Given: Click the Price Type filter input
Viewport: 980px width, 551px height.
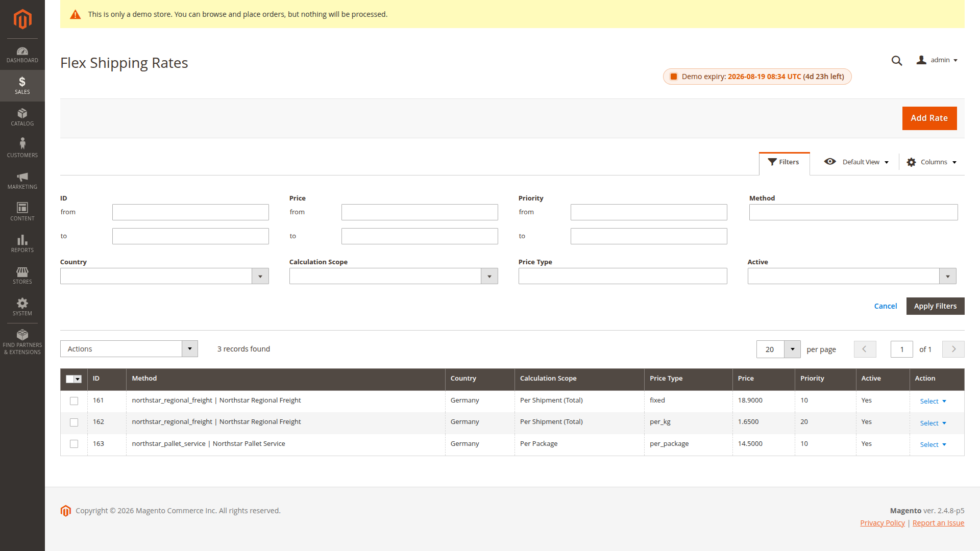Looking at the screenshot, I should (x=623, y=276).
